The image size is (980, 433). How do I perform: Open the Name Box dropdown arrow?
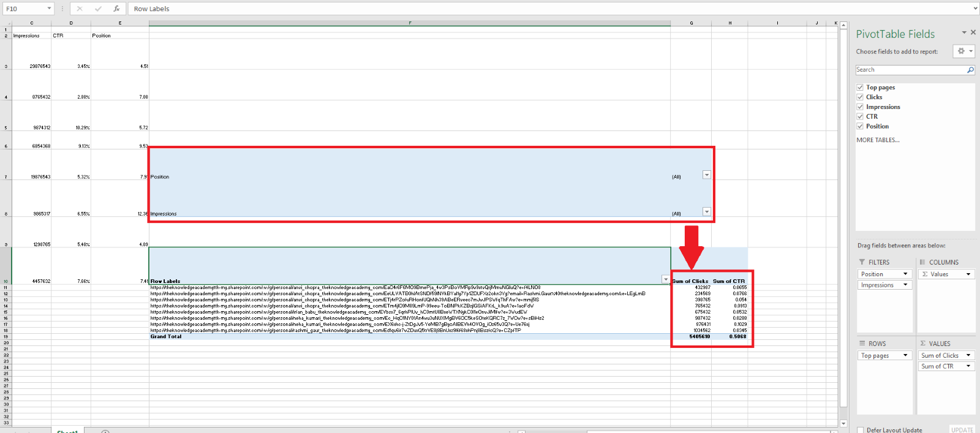[49, 9]
